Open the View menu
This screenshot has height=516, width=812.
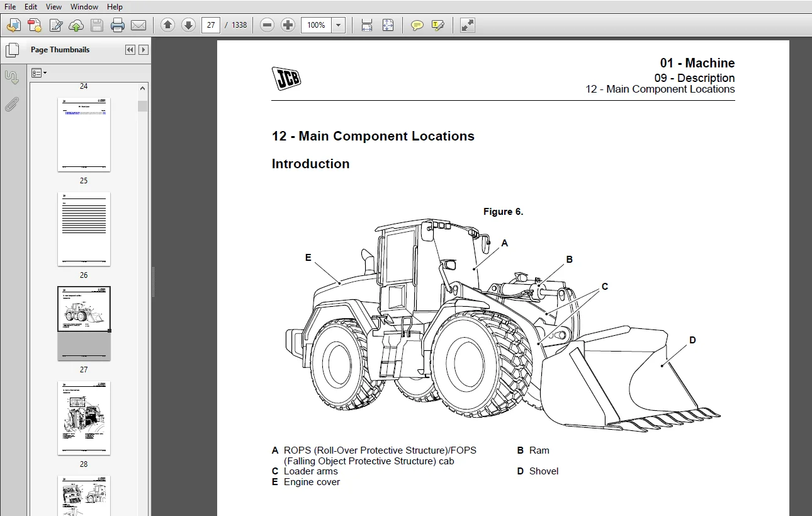54,6
